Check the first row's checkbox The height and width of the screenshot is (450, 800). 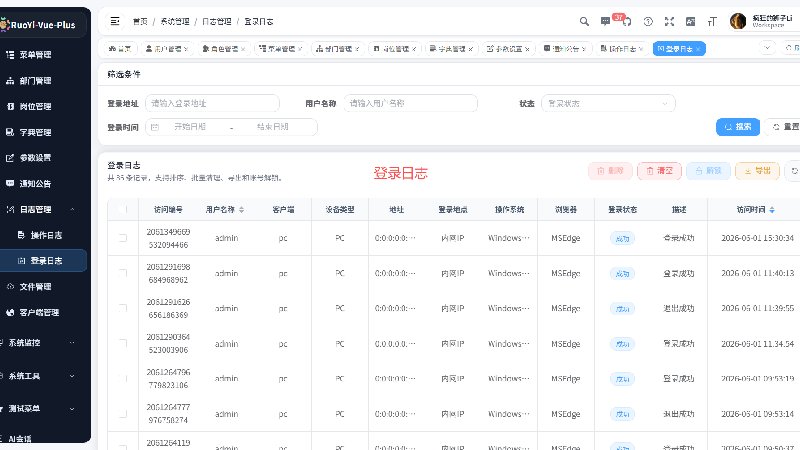[x=122, y=238]
